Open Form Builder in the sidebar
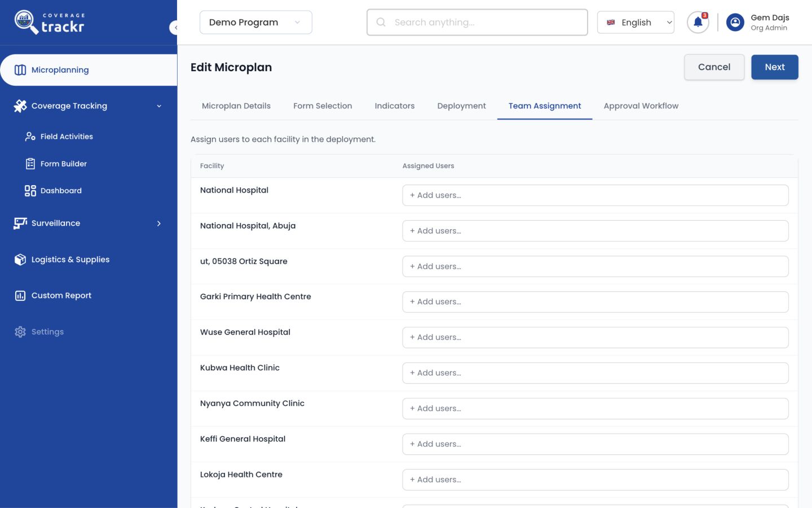 64,164
